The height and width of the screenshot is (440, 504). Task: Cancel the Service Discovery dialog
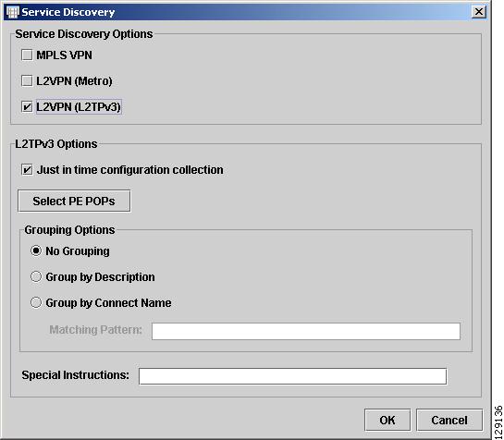(449, 420)
